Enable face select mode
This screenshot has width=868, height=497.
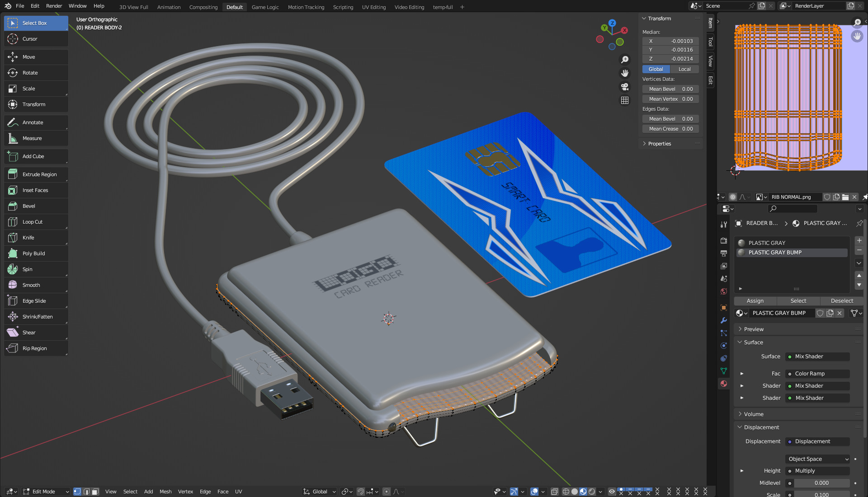[95, 492]
